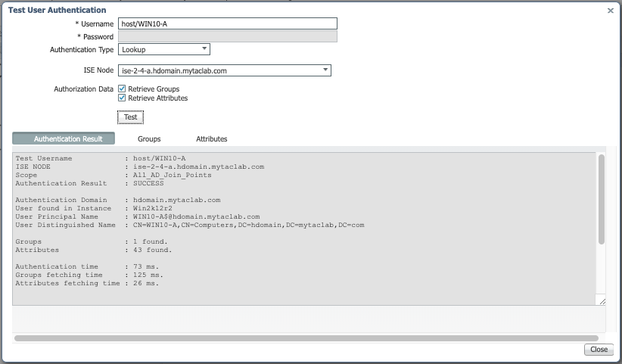The image size is (622, 364).
Task: Click the '125 ms.' groups fetching time
Action: point(148,275)
